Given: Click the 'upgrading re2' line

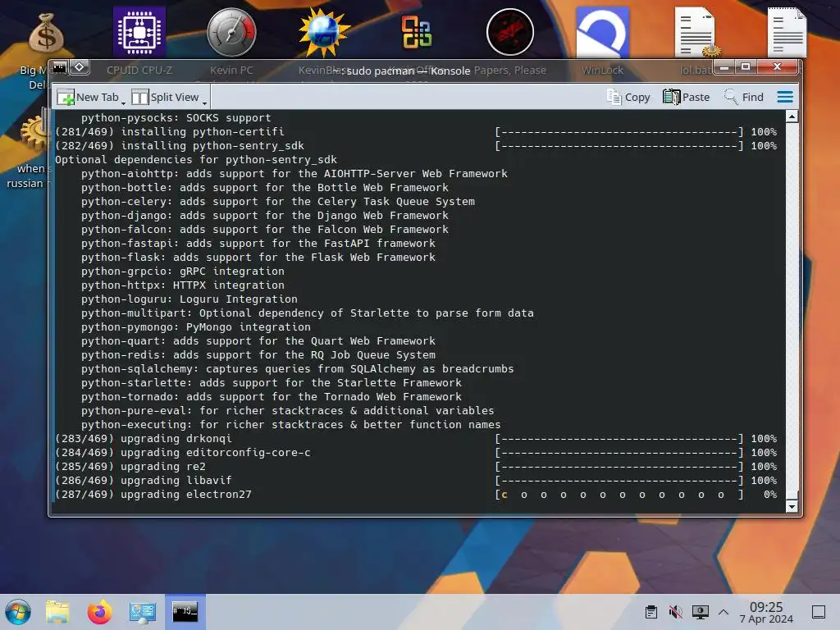Looking at the screenshot, I should (130, 467).
